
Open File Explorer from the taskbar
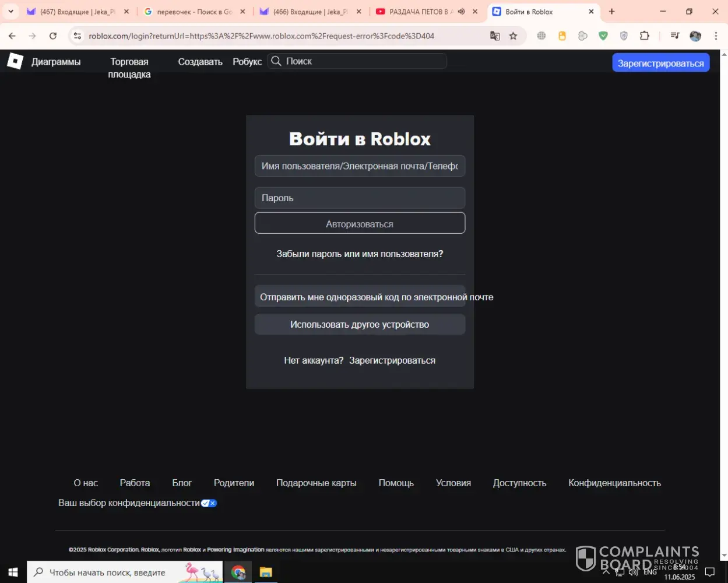[266, 572]
